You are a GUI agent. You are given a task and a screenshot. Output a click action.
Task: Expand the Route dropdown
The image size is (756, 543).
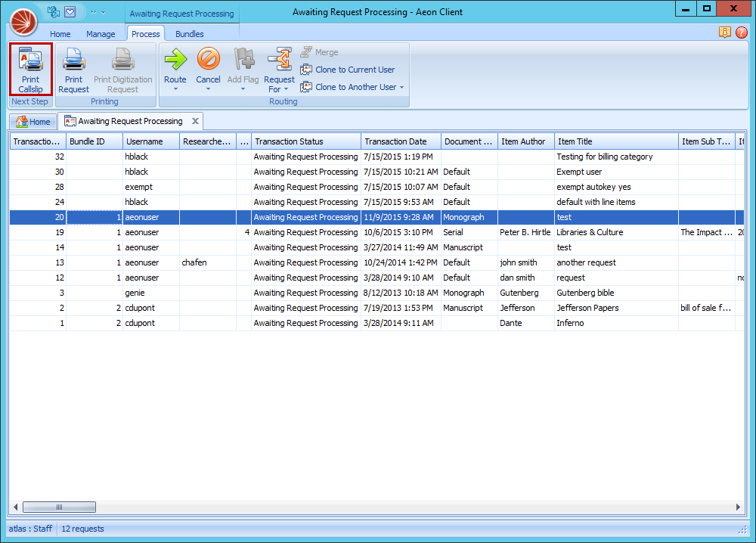click(x=175, y=89)
